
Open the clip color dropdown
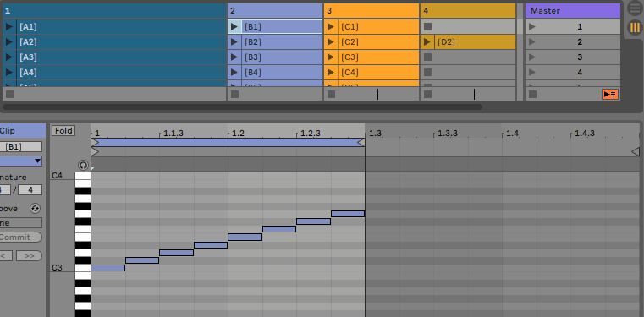tap(20, 161)
